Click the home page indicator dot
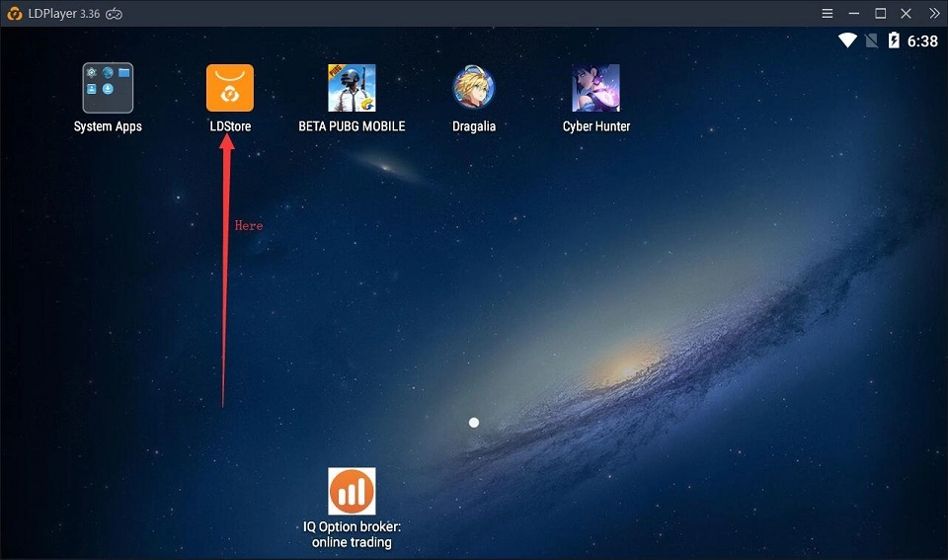Screen dimensions: 948x560 [474, 423]
